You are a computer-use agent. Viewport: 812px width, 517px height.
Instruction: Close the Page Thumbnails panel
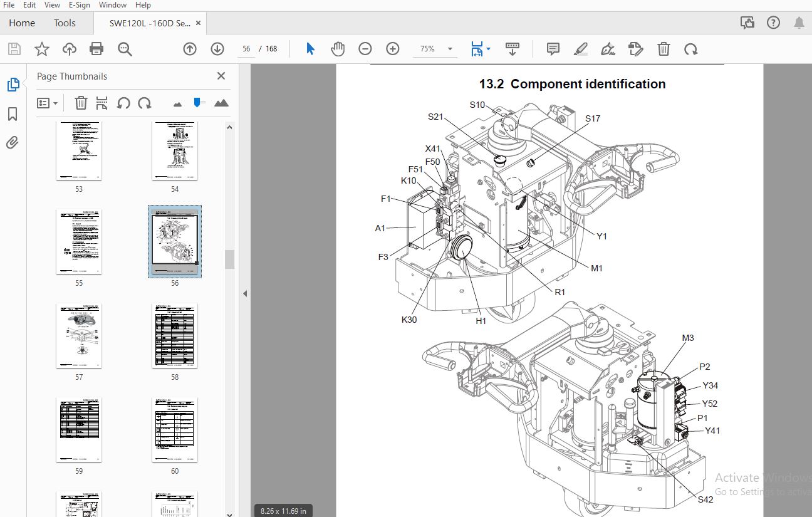221,76
